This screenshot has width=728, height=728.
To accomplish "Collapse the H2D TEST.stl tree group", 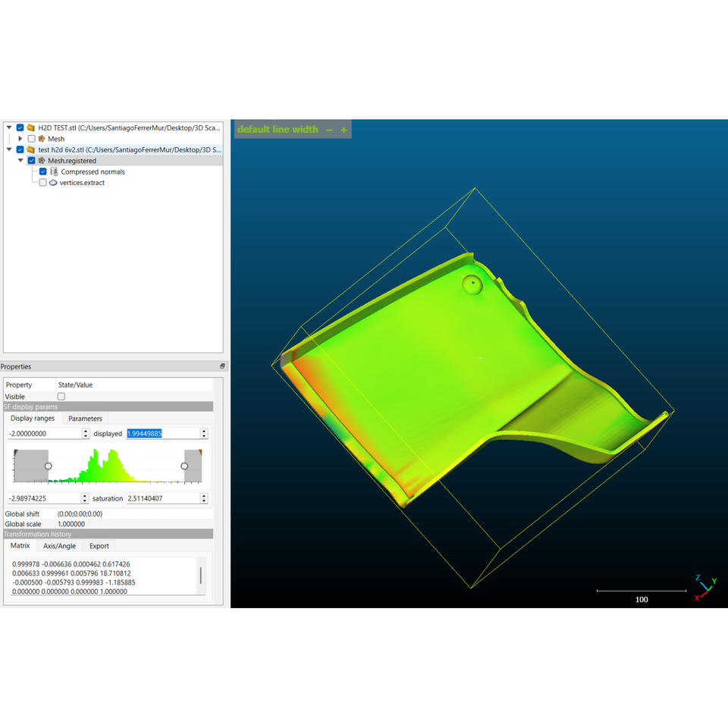I will [9, 127].
